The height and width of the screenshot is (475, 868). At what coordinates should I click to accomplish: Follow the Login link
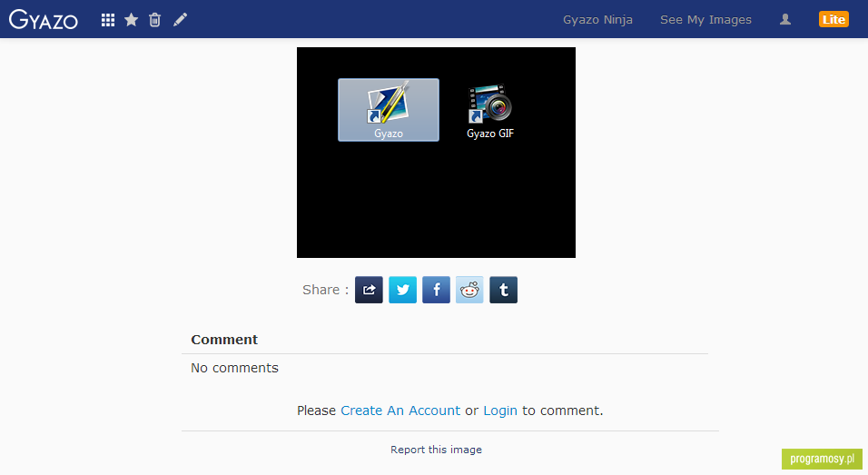(500, 411)
